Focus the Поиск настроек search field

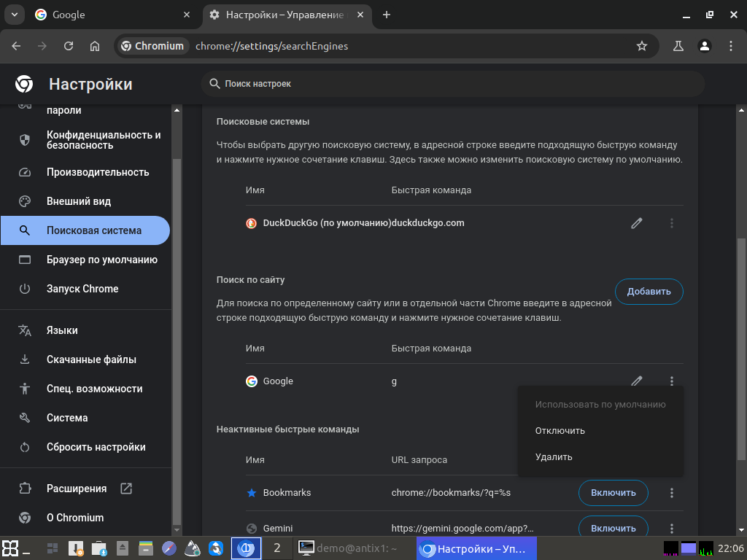pyautogui.click(x=452, y=84)
